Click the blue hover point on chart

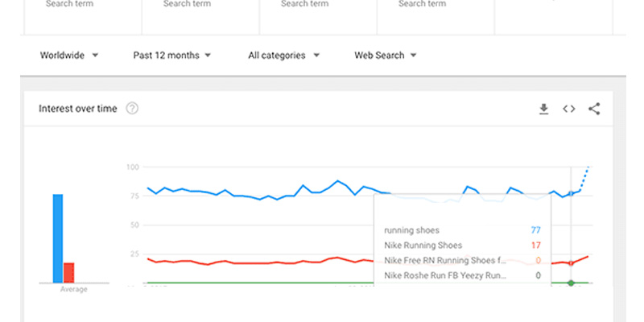[571, 193]
